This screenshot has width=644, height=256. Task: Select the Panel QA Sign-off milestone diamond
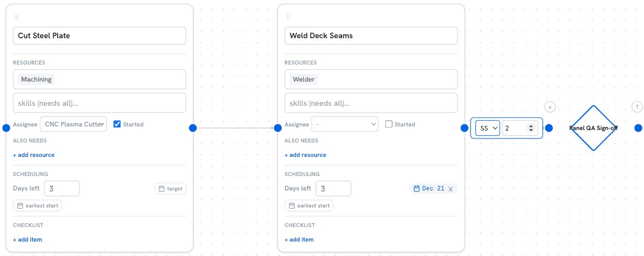pyautogui.click(x=593, y=128)
